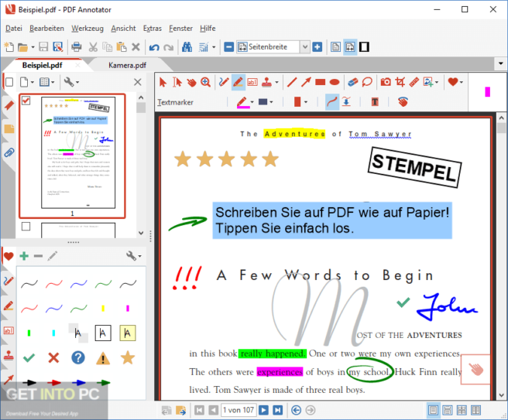The height and width of the screenshot is (420, 508).
Task: Expand the favorites heart dropdown
Action: (462, 82)
